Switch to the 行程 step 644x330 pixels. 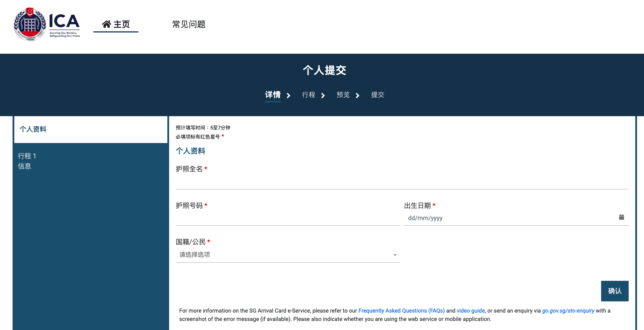coord(308,95)
